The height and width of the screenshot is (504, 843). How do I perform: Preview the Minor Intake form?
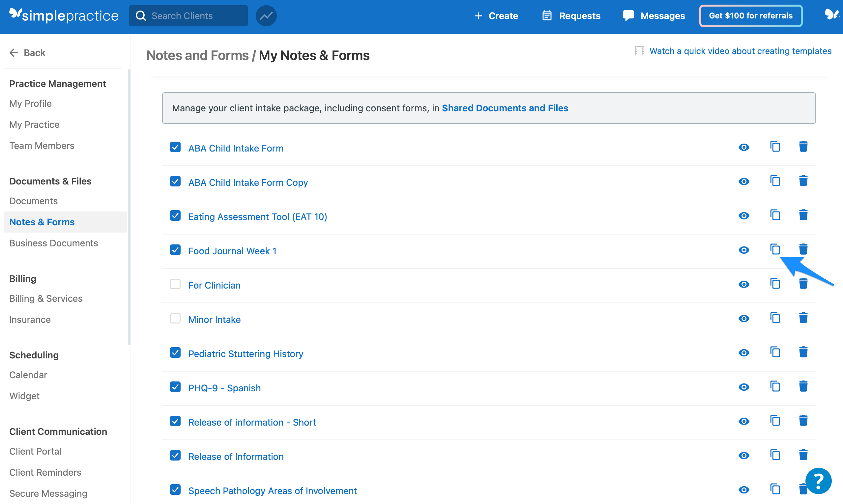(x=743, y=319)
